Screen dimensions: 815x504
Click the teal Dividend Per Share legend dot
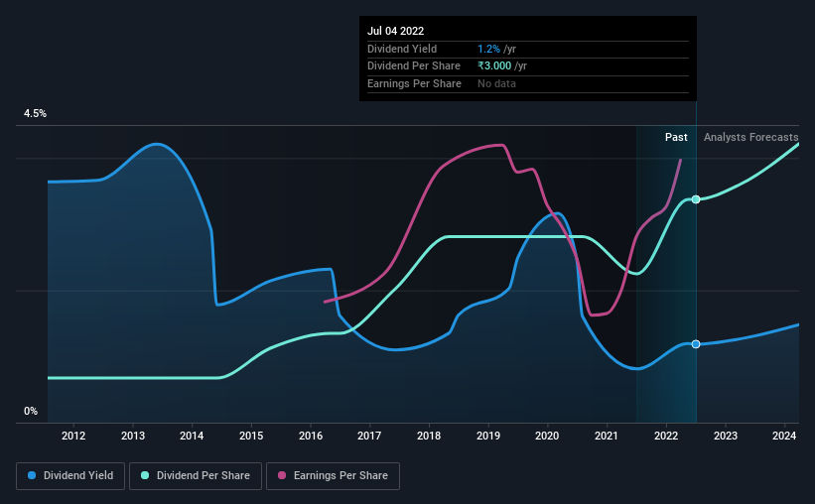[145, 475]
